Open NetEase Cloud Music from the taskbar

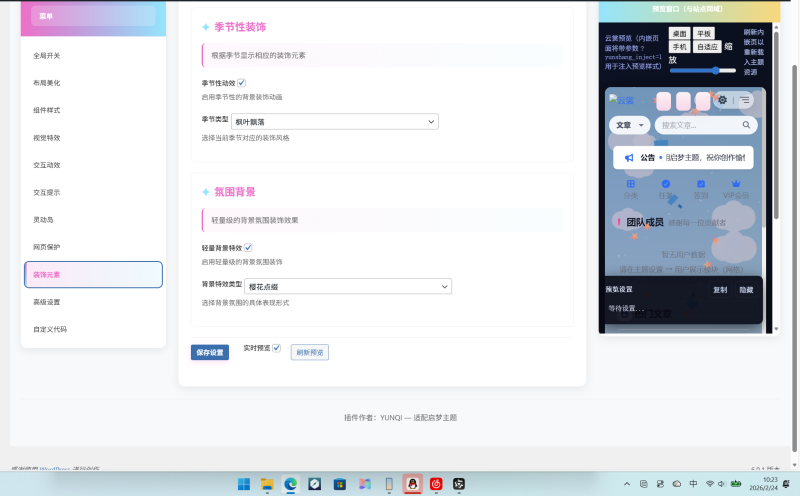[436, 484]
